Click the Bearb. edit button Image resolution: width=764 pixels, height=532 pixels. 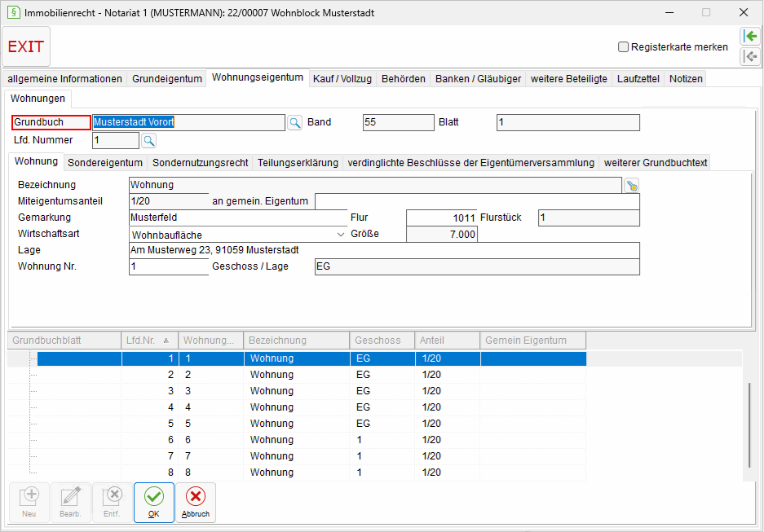[71, 503]
